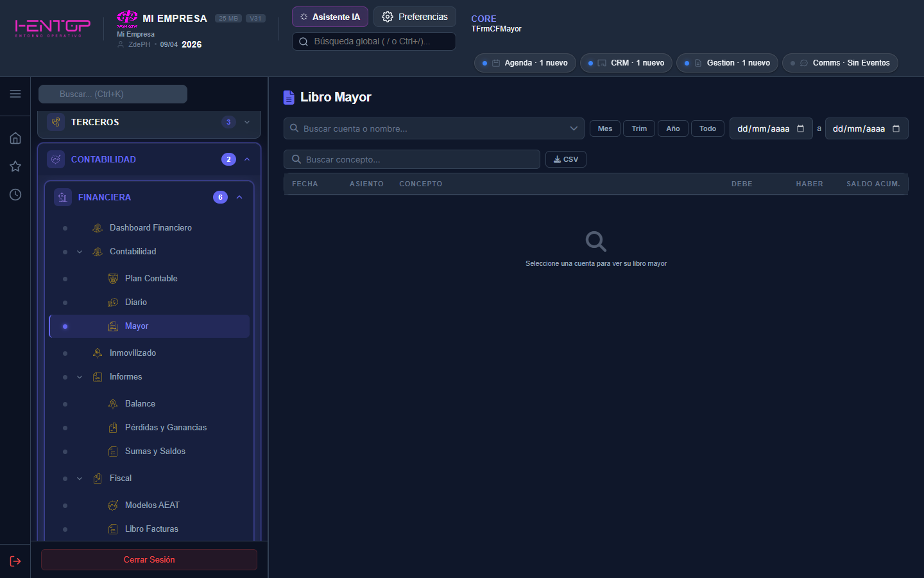The image size is (924, 578).
Task: Click the Preferencias gear button
Action: 415,17
